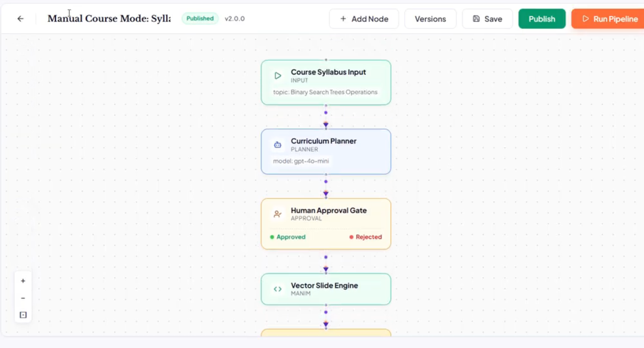The image size is (644, 348).
Task: Click the green Publish button
Action: tap(542, 19)
